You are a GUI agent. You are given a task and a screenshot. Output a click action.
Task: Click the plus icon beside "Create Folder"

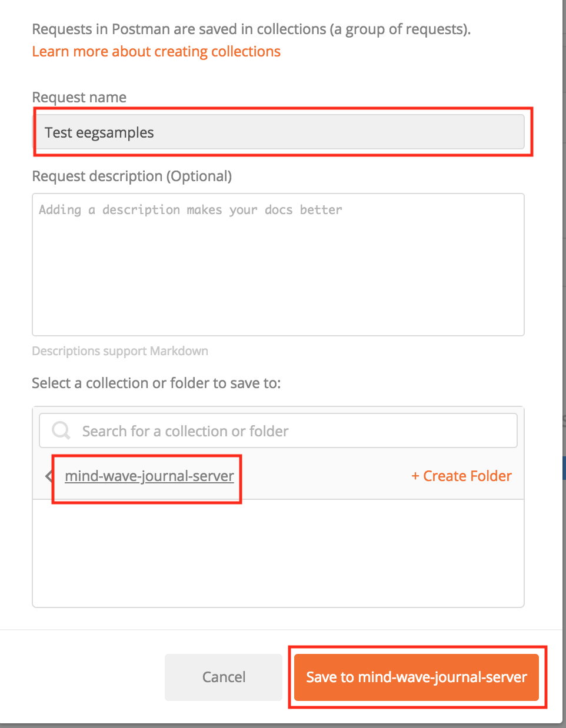pyautogui.click(x=415, y=476)
